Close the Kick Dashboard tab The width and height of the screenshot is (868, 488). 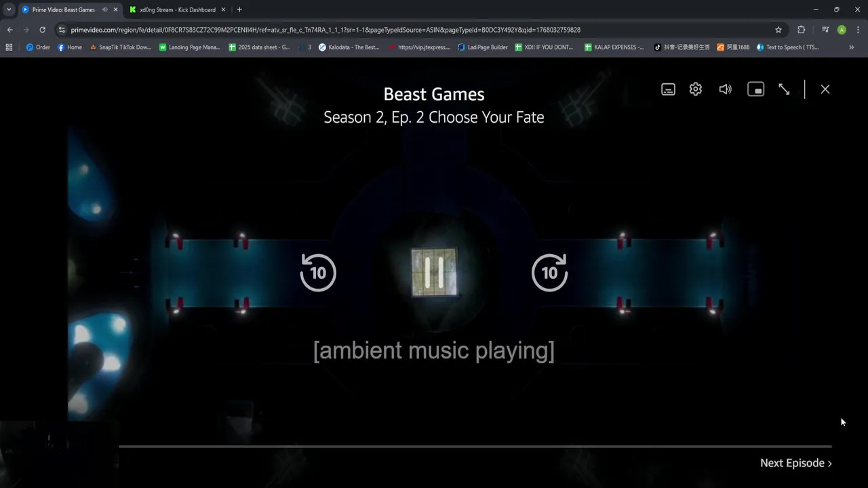click(223, 9)
